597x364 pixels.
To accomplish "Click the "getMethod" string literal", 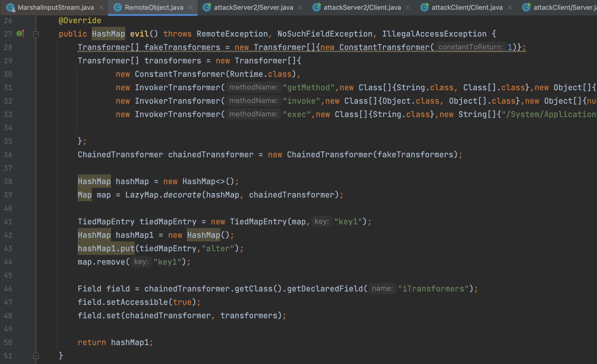I will point(309,87).
